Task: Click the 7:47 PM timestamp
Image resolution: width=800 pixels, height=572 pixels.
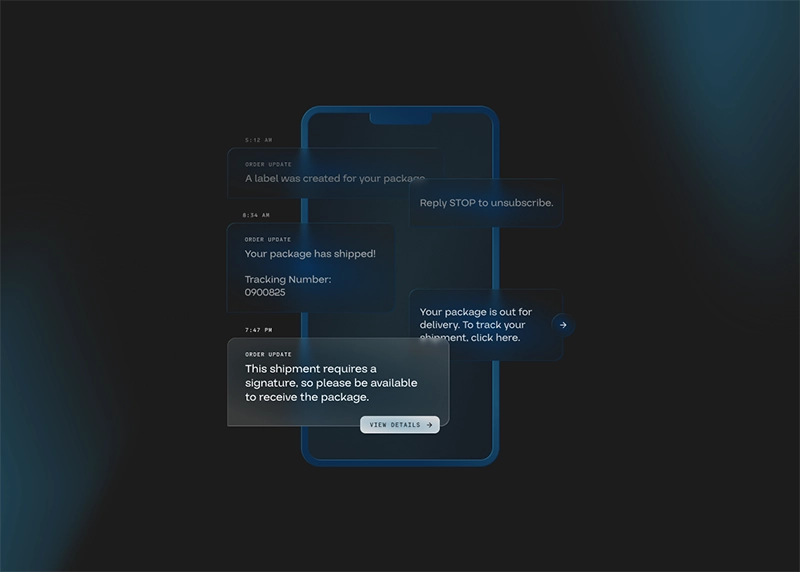Action: coord(259,330)
